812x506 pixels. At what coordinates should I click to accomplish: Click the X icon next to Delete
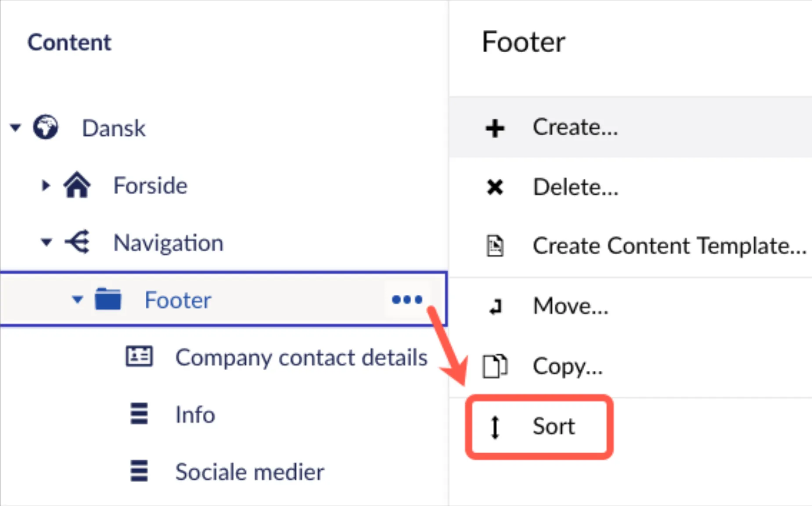(x=495, y=187)
